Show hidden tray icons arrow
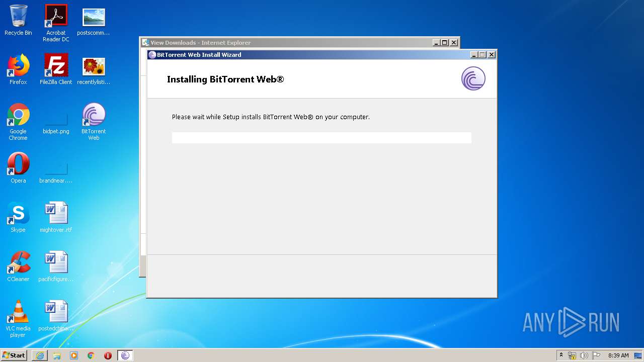Image resolution: width=644 pixels, height=362 pixels. (x=561, y=355)
